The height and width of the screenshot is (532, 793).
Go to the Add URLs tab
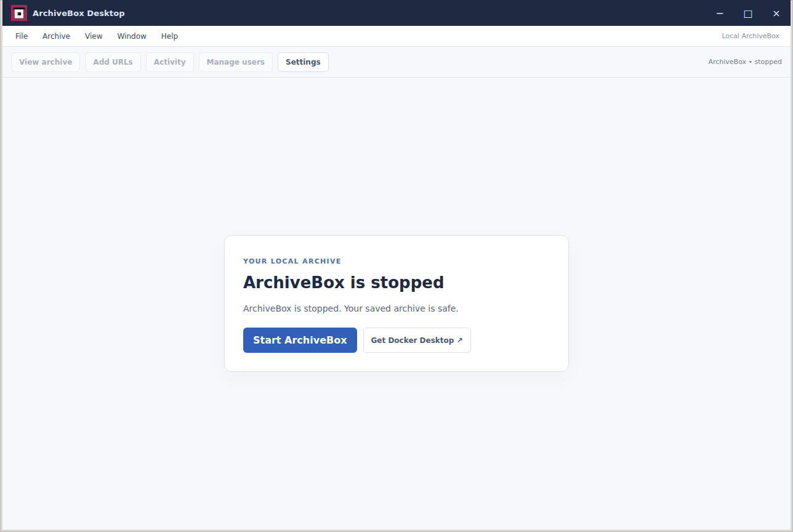(113, 62)
